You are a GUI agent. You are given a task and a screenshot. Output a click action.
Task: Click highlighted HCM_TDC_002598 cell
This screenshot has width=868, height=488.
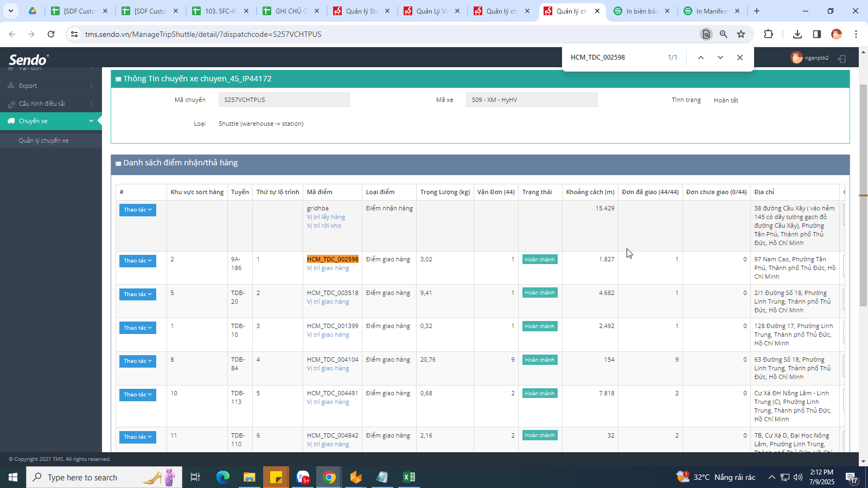[x=333, y=259]
